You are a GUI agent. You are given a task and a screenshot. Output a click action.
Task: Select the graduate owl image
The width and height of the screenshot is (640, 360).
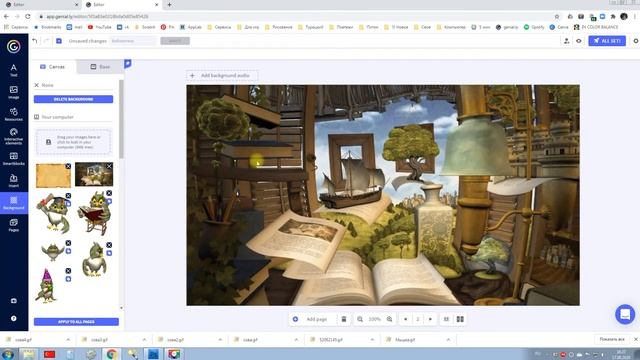click(53, 213)
